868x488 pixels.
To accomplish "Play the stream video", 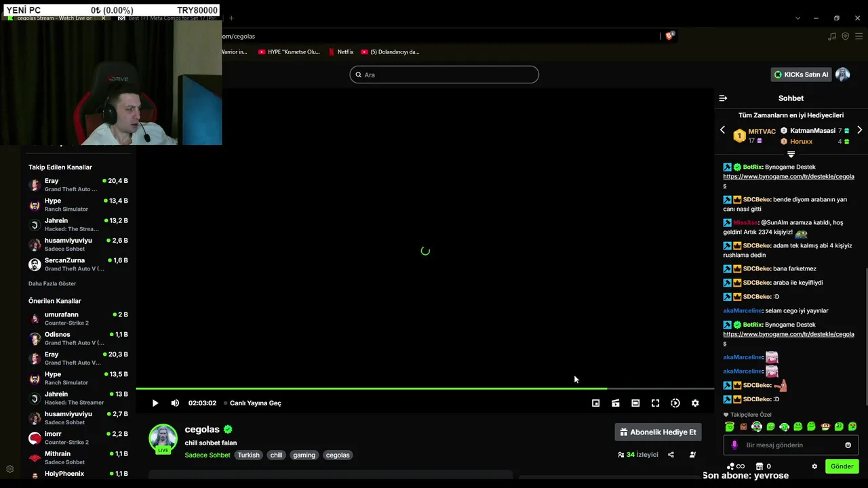I will pos(155,403).
